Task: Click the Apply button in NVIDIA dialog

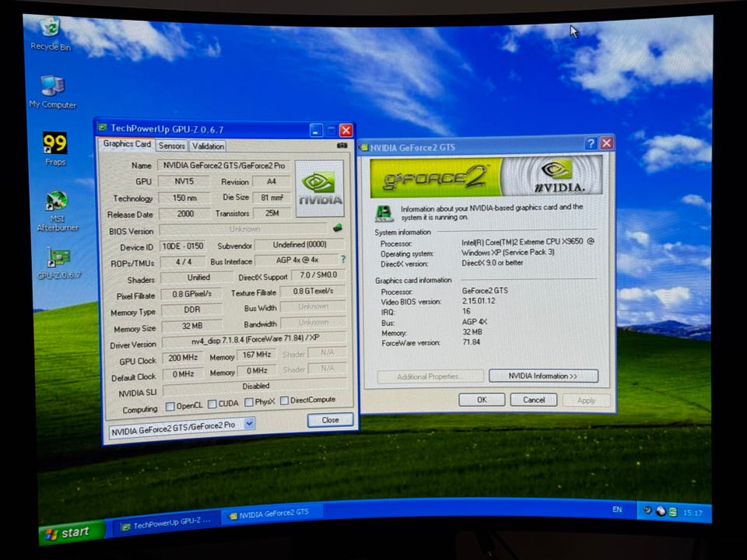Action: click(586, 400)
